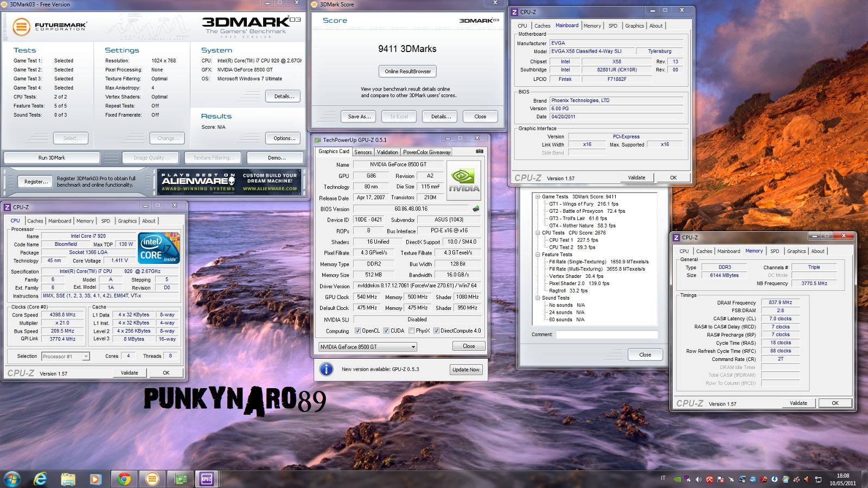Open Windows Media Player from the taskbar
This screenshot has height=488, width=868.
(95, 479)
